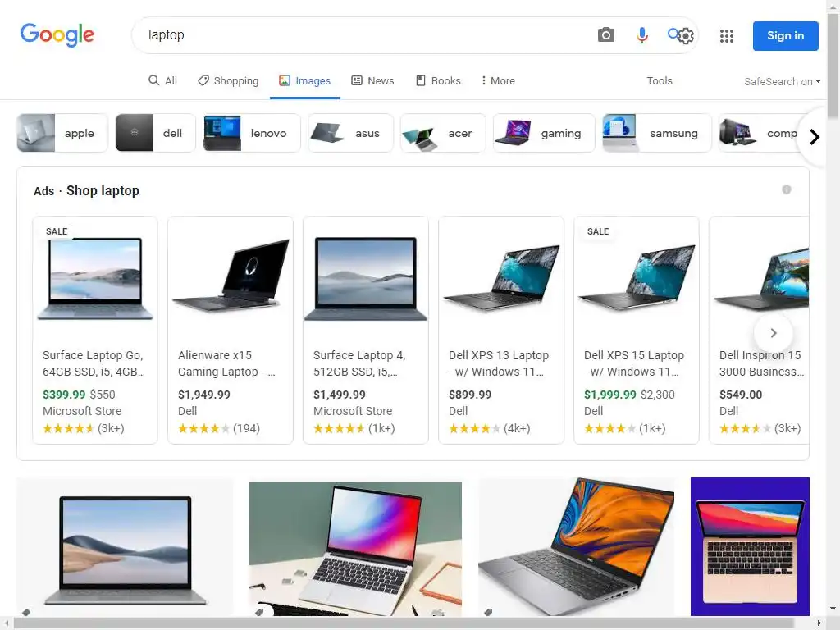Switch to the News tab

(x=372, y=80)
